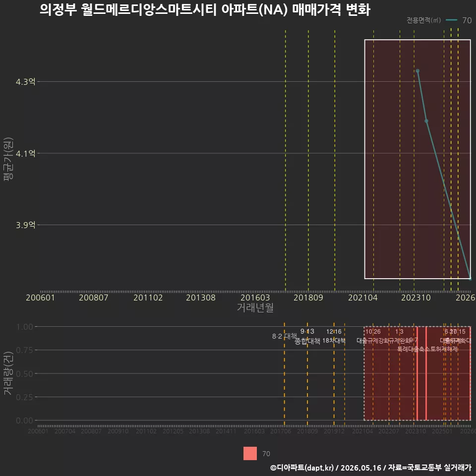This screenshot has height=476, width=476.
Task: Click the 4.1억 y-axis label
Action: (x=25, y=153)
